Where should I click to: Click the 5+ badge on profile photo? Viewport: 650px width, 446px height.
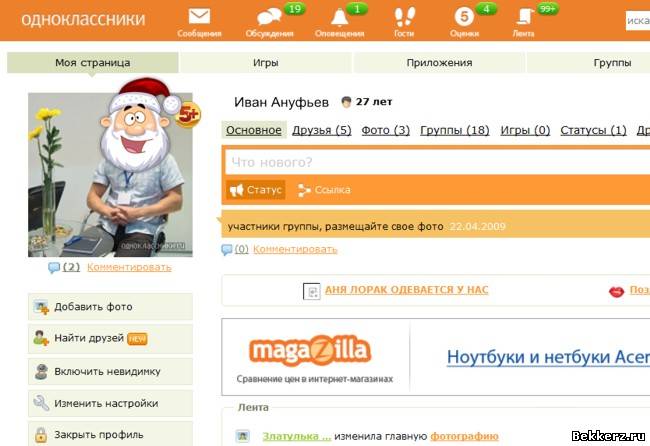pyautogui.click(x=189, y=114)
